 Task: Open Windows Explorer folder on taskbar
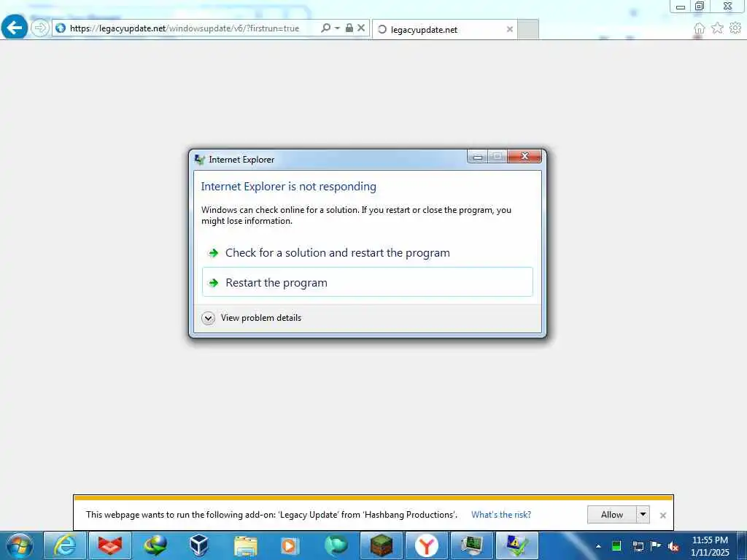(x=245, y=545)
